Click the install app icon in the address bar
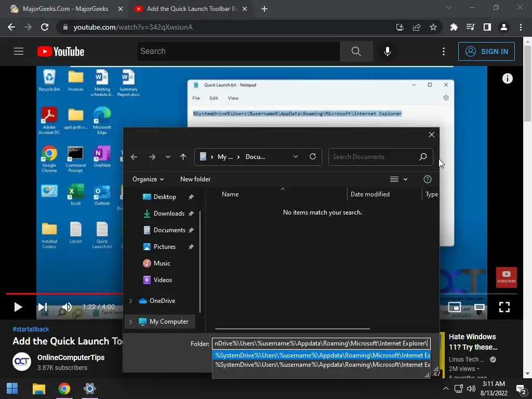 tap(400, 27)
